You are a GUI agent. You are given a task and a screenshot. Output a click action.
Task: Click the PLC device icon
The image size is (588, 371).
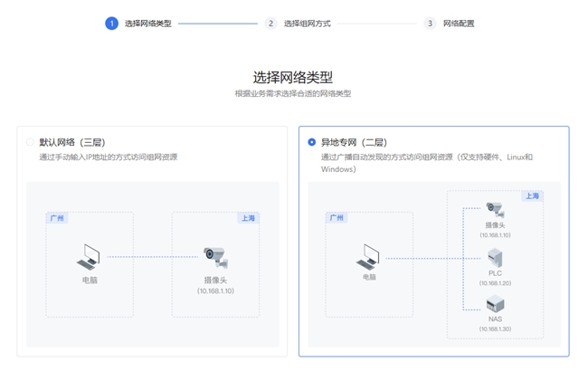click(x=495, y=258)
